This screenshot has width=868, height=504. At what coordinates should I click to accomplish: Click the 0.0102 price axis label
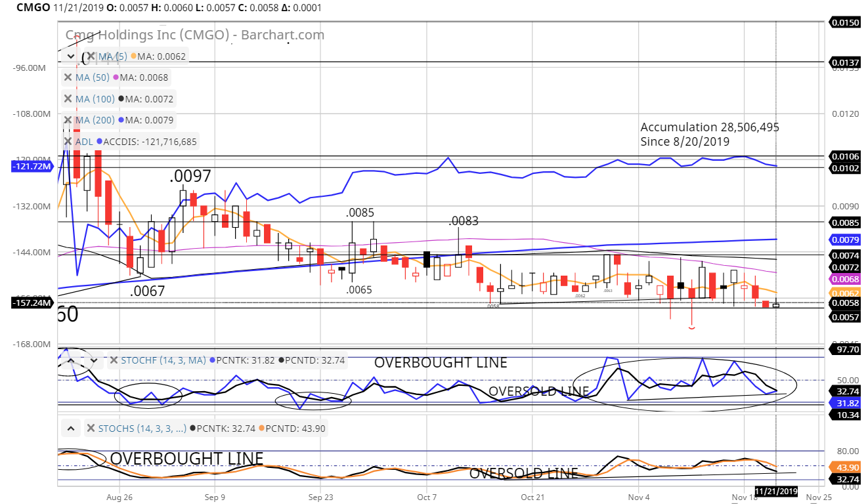tap(845, 167)
